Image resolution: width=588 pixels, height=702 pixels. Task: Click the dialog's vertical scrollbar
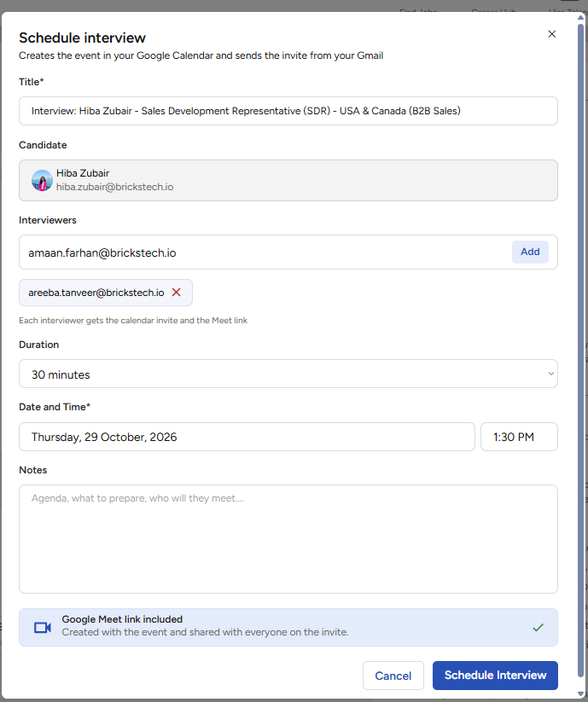[x=581, y=349]
